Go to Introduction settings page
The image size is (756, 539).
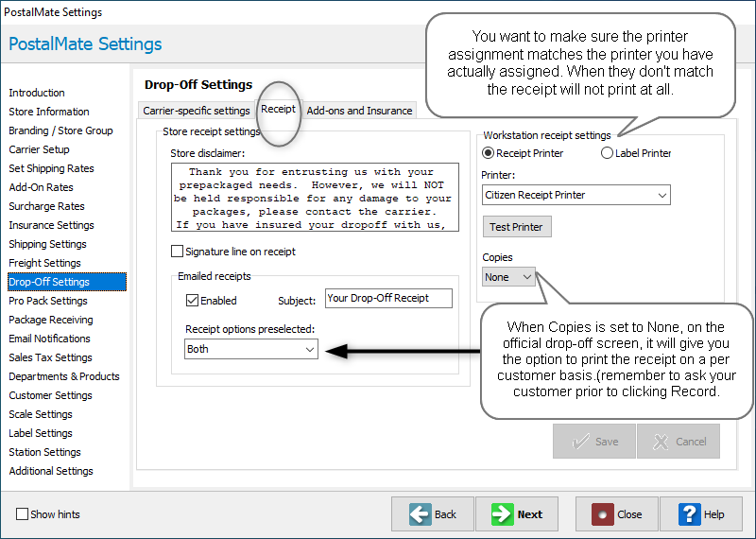click(x=37, y=93)
